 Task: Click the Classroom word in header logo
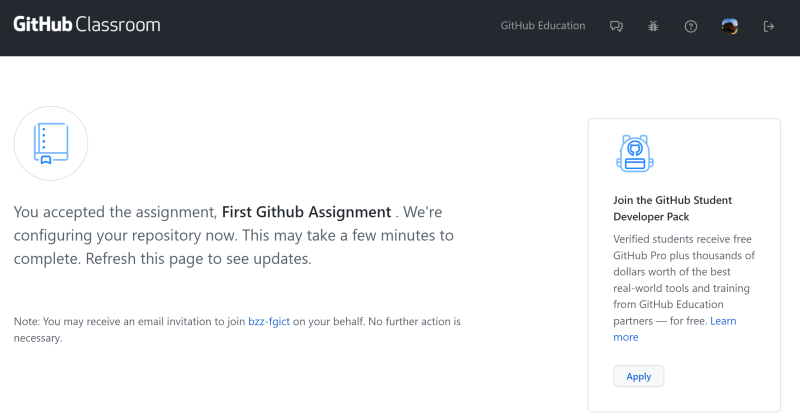point(118,24)
